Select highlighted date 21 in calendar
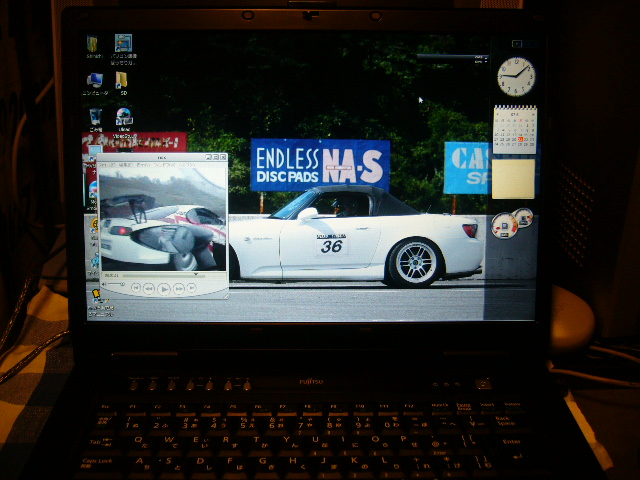640x480 pixels. click(x=520, y=139)
